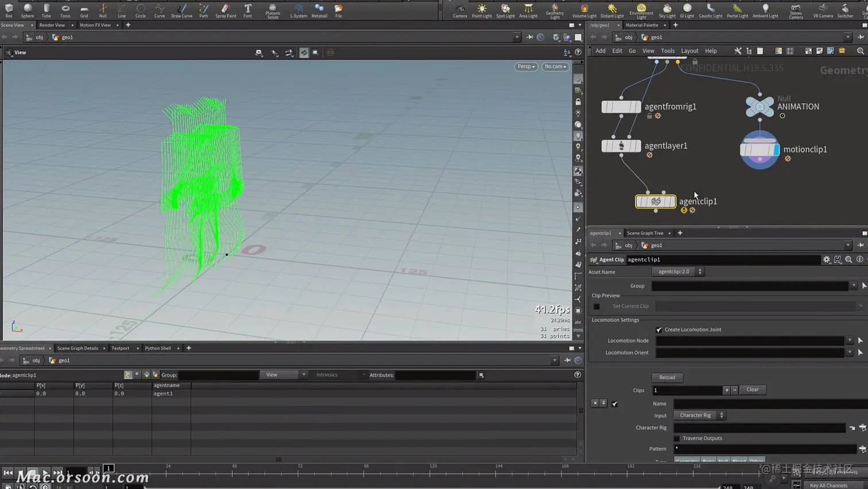This screenshot has width=868, height=489.
Task: Select the Box shelf tool
Action: click(9, 10)
